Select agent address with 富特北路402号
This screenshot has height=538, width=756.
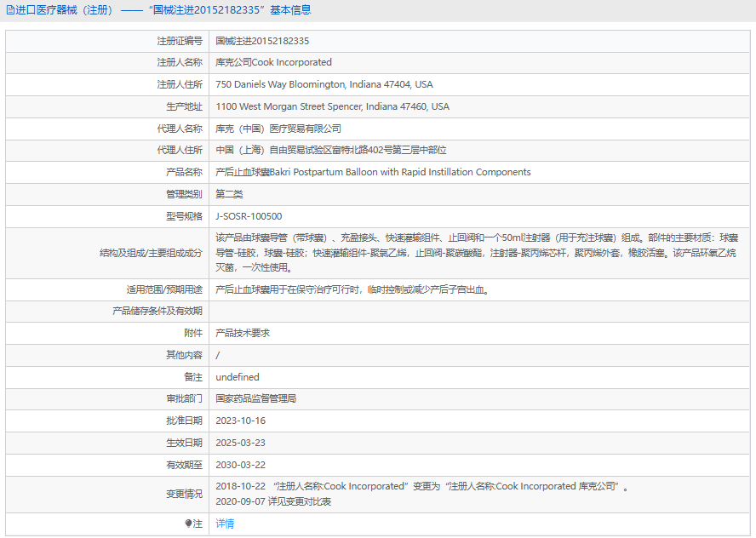330,150
